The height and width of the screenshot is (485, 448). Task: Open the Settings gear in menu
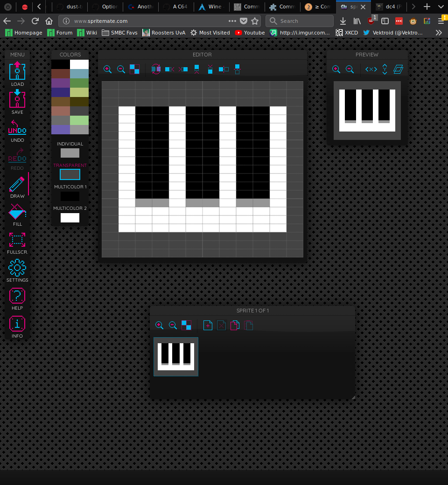pos(17,268)
